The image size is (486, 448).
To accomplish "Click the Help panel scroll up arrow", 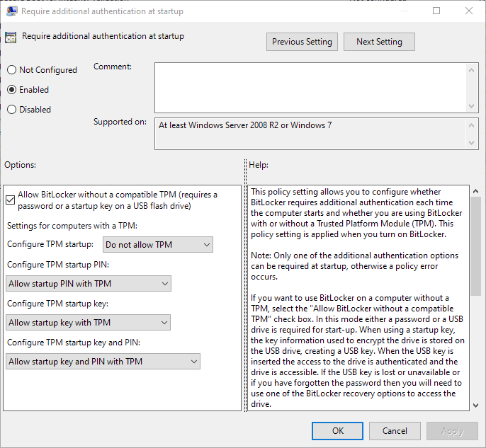I will point(475,191).
